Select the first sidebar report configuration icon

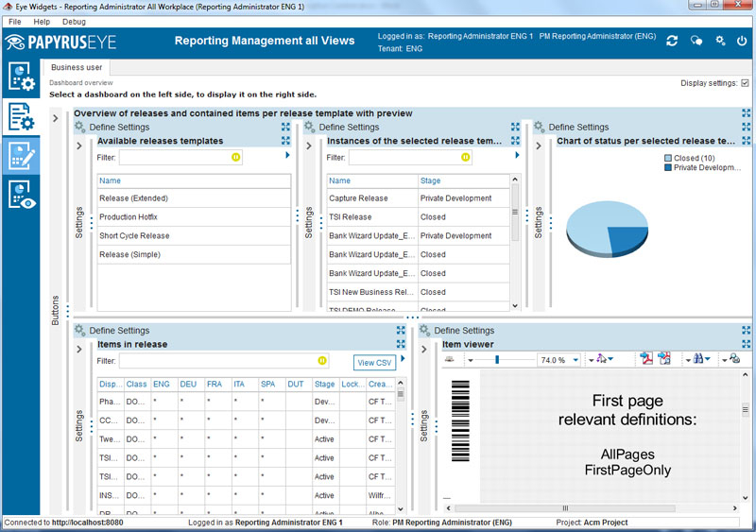point(21,77)
